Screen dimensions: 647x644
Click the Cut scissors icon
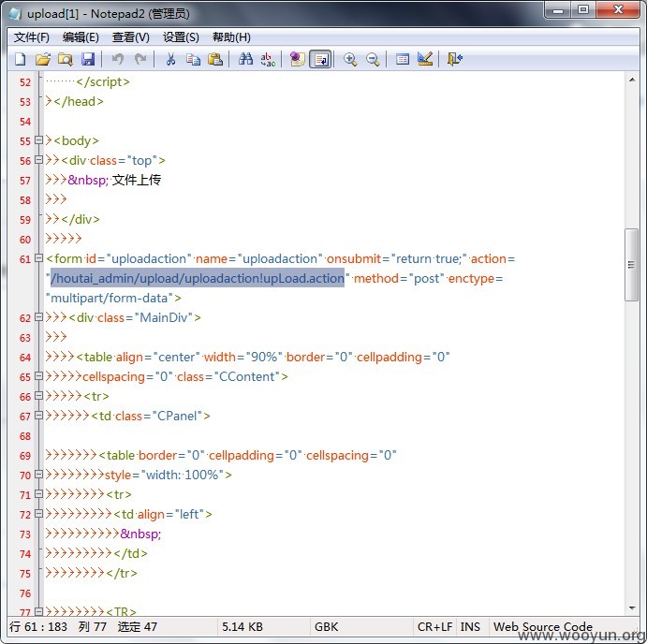coord(170,59)
